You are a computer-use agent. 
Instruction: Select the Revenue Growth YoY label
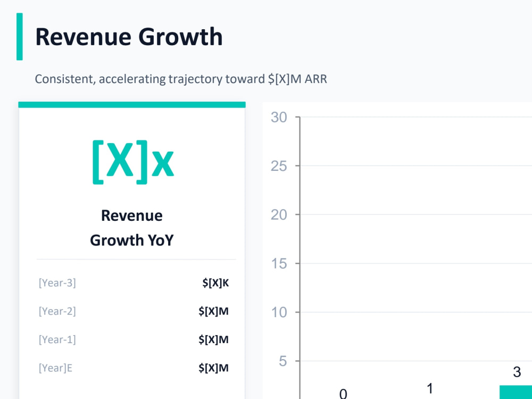[x=131, y=228]
